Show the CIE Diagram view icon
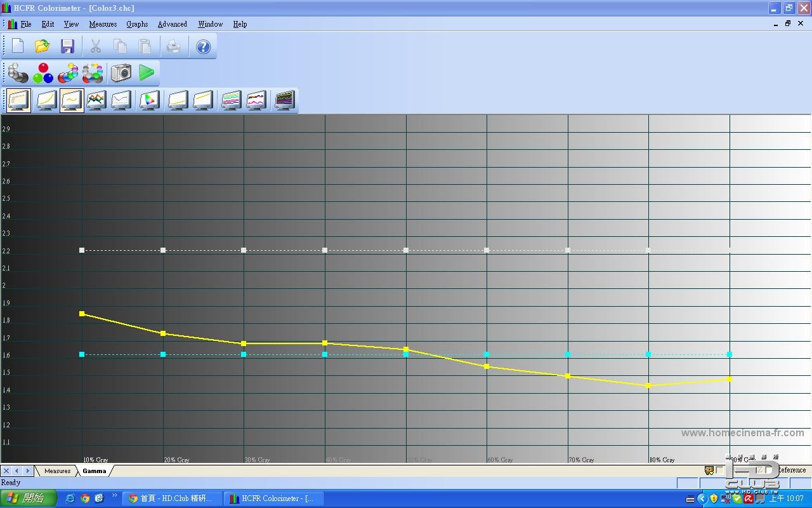Image resolution: width=812 pixels, height=508 pixels. [x=149, y=100]
